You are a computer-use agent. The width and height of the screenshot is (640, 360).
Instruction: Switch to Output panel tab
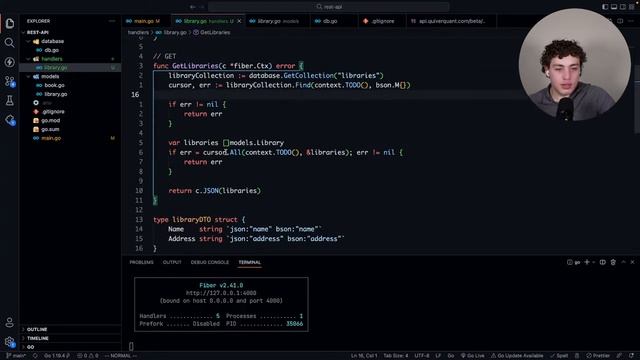(172, 262)
